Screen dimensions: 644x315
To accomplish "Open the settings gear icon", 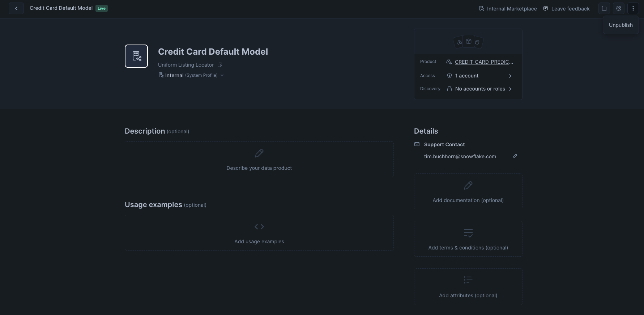I will [x=619, y=8].
